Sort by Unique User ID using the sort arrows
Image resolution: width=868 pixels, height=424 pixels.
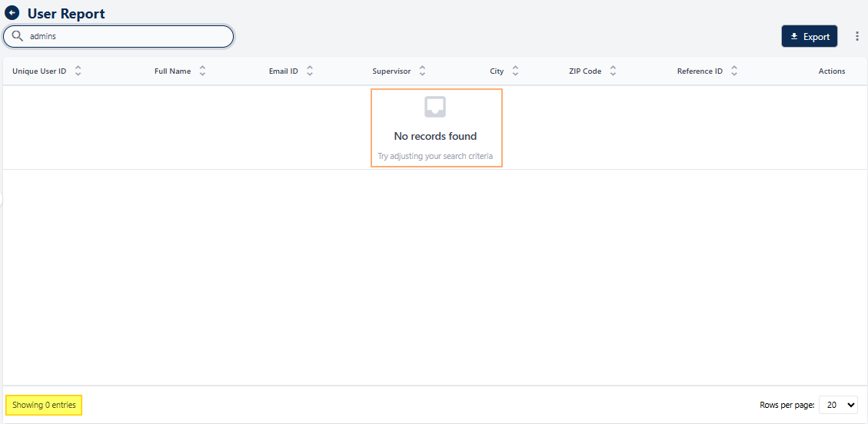(x=78, y=71)
